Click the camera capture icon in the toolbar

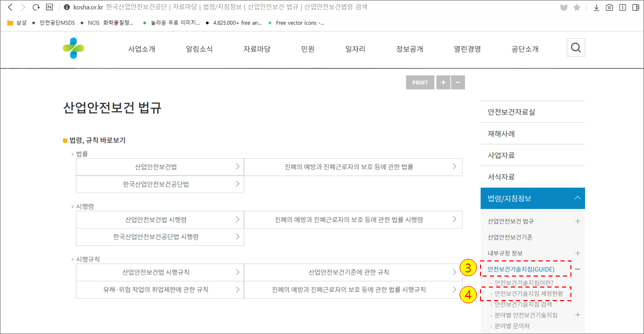[x=609, y=7]
